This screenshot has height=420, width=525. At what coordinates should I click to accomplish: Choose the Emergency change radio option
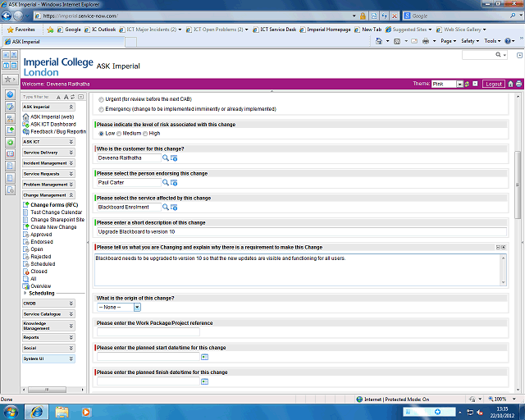(101, 108)
